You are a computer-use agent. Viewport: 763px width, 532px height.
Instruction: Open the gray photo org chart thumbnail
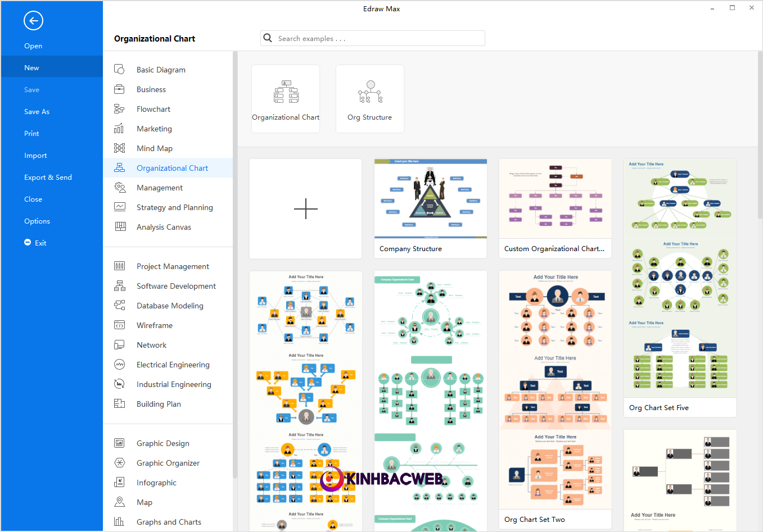[x=680, y=480]
